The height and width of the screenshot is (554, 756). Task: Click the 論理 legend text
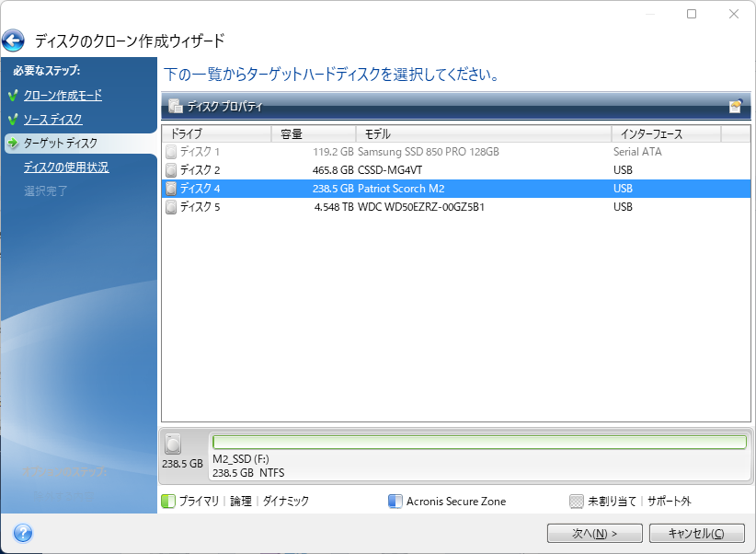click(241, 502)
